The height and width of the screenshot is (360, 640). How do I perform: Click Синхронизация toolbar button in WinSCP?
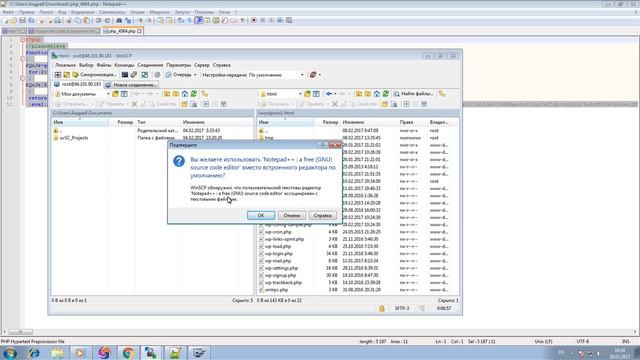tap(94, 75)
